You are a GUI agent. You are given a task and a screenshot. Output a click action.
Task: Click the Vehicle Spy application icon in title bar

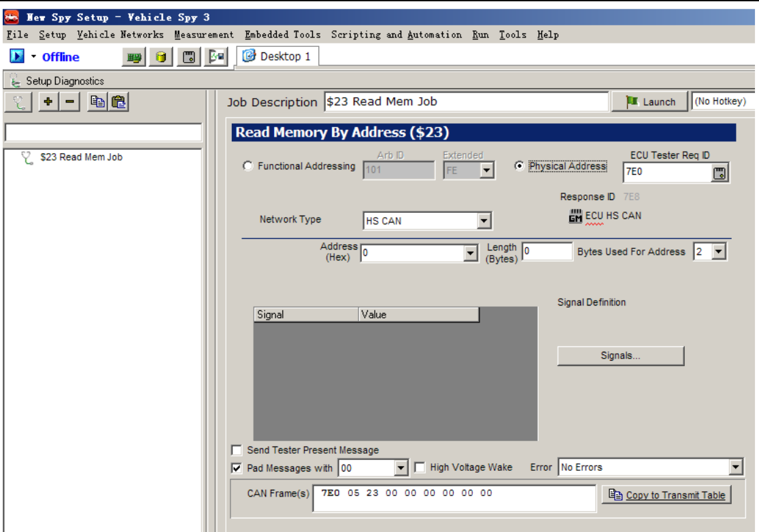pyautogui.click(x=12, y=18)
